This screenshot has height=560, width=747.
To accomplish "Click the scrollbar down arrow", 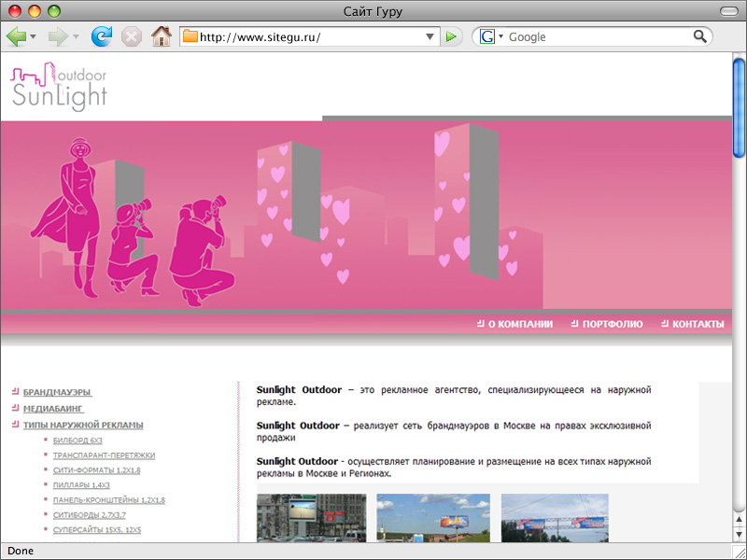I will point(739,534).
